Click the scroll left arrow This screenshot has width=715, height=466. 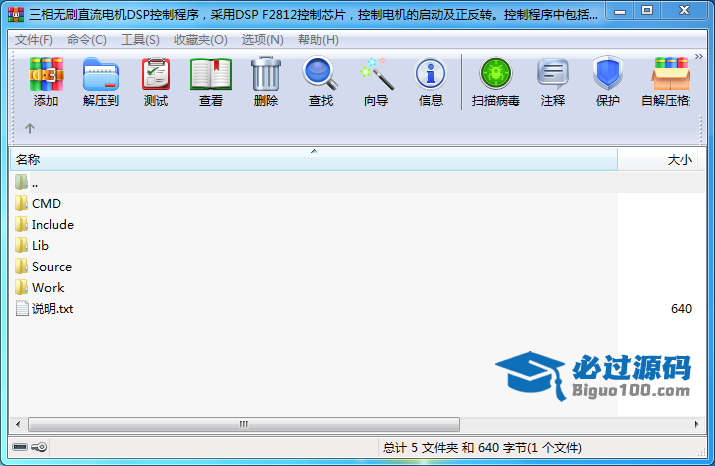pyautogui.click(x=18, y=424)
